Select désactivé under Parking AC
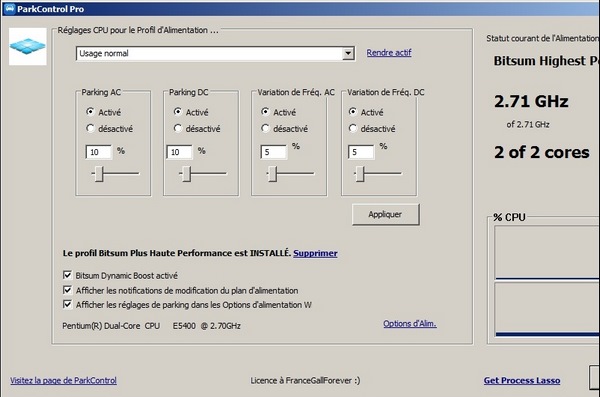The image size is (600, 397). pyautogui.click(x=90, y=128)
